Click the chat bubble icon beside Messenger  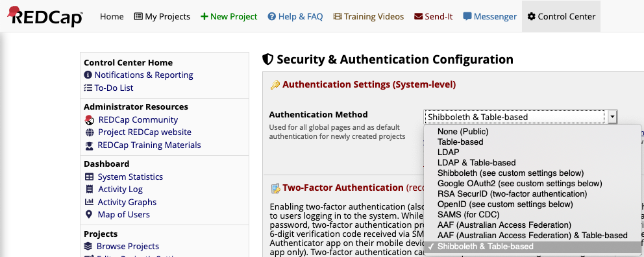click(467, 16)
